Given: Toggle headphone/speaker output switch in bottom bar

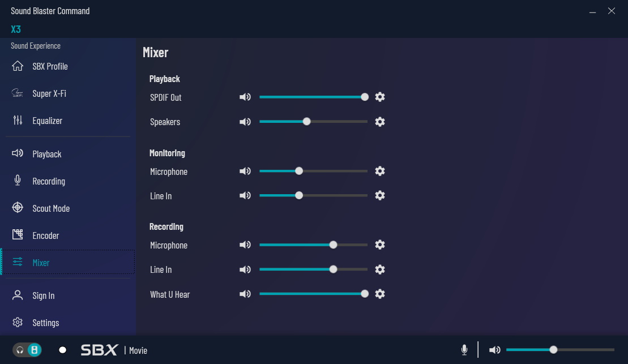Looking at the screenshot, I should (x=27, y=350).
